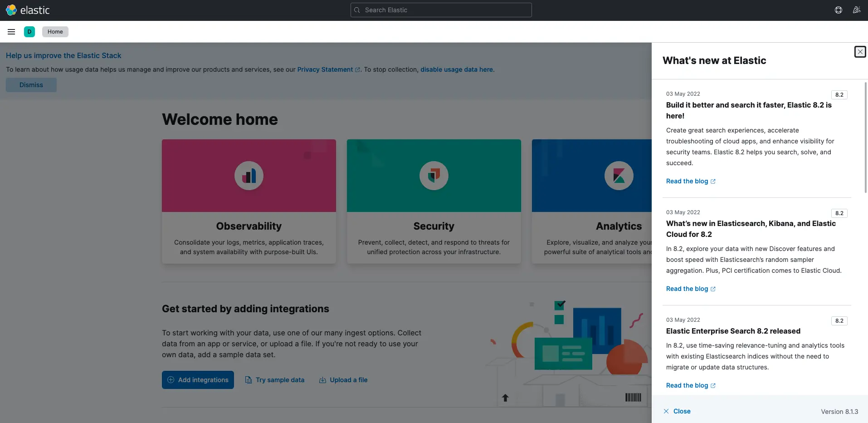Click Close in the flyout footer
Screen dimensions: 868x423
pos(678,411)
